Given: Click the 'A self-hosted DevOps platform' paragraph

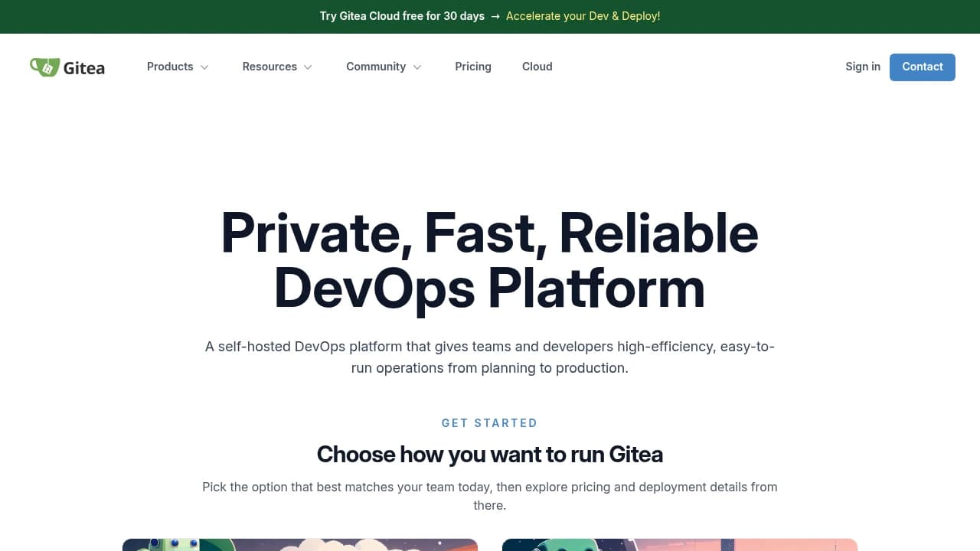Looking at the screenshot, I should tap(490, 357).
